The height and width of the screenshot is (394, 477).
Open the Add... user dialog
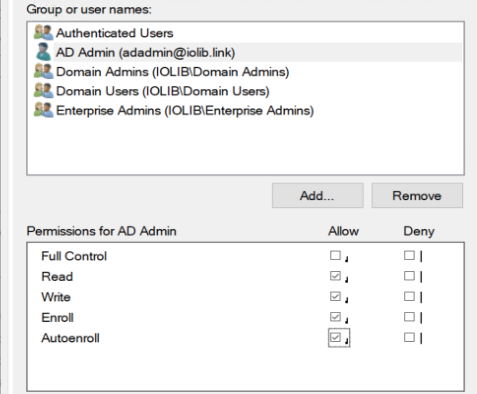[x=318, y=195]
